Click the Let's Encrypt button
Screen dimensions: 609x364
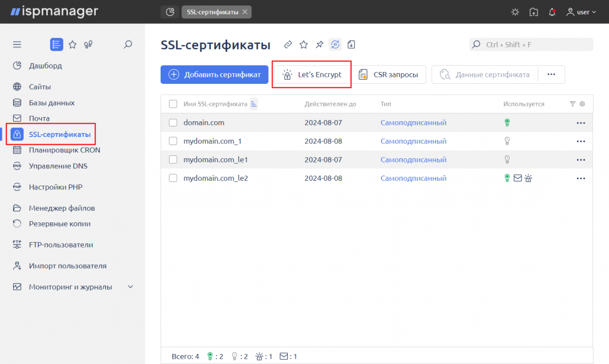coord(312,74)
